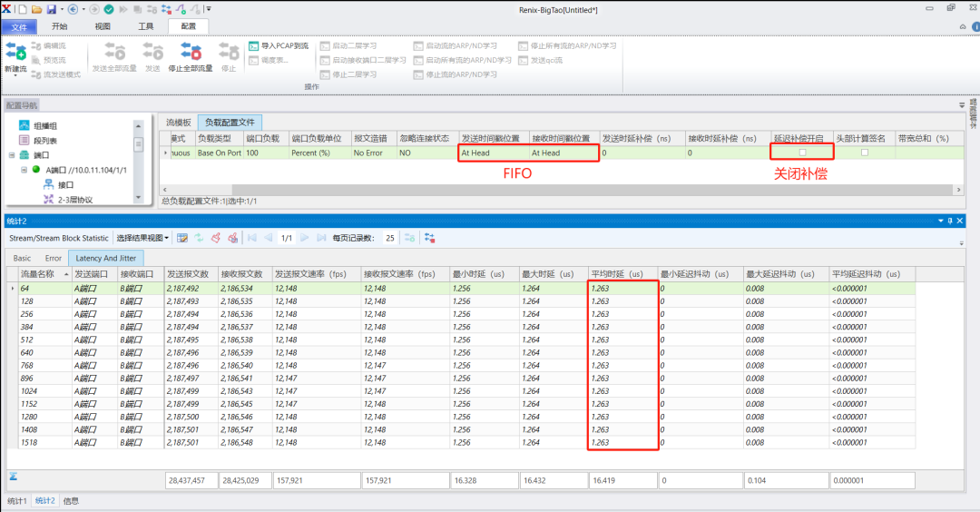Select the 流模板 tab
Viewport: 980px width, 512px height.
179,122
